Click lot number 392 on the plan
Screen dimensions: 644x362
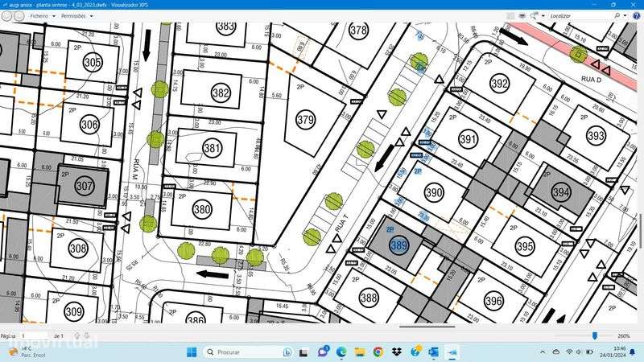coord(499,84)
